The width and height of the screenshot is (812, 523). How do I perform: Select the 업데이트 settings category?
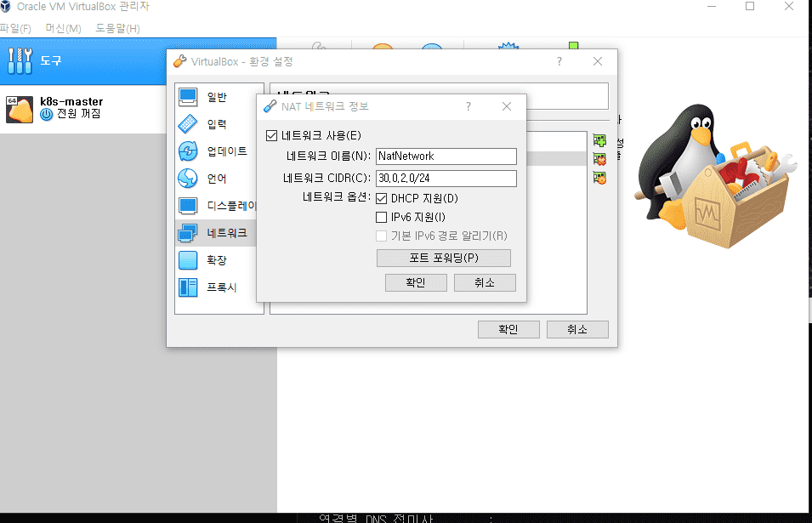218,151
